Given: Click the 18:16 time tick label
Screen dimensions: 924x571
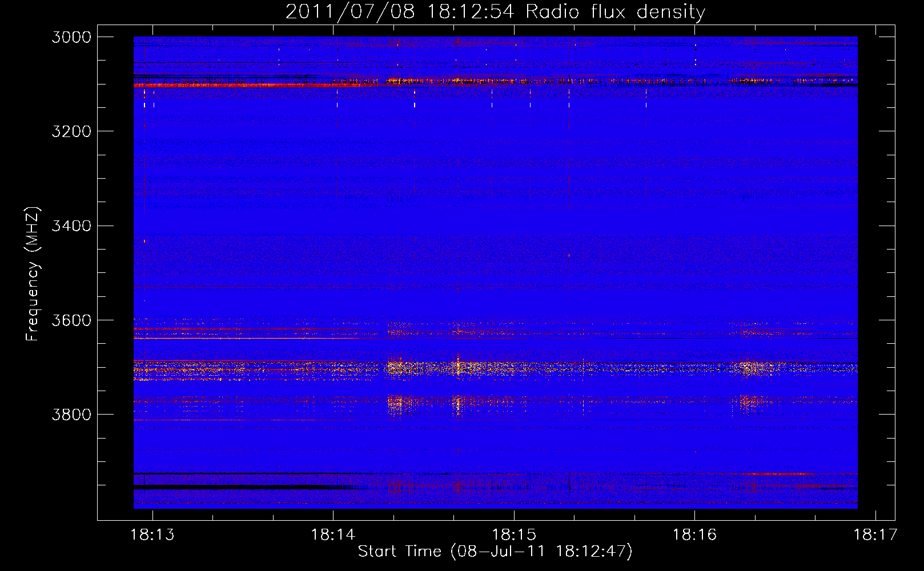Looking at the screenshot, I should [x=694, y=535].
